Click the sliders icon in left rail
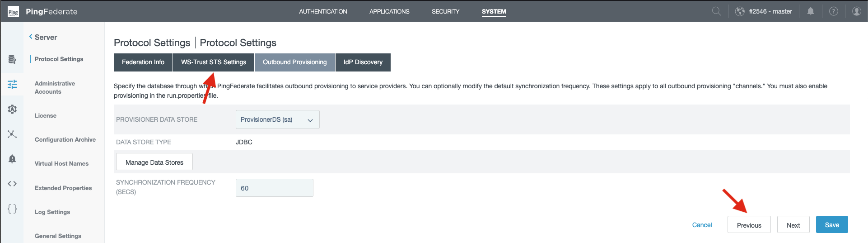The image size is (868, 243). (12, 84)
